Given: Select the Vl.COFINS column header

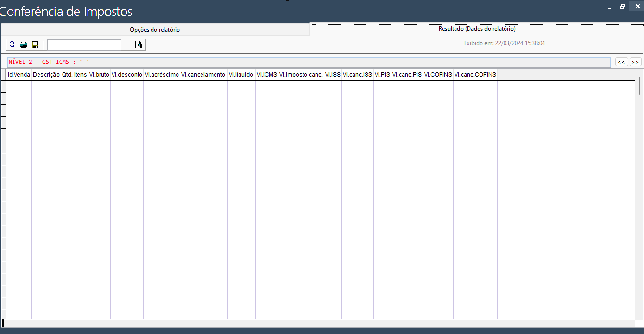Looking at the screenshot, I should pyautogui.click(x=438, y=75).
